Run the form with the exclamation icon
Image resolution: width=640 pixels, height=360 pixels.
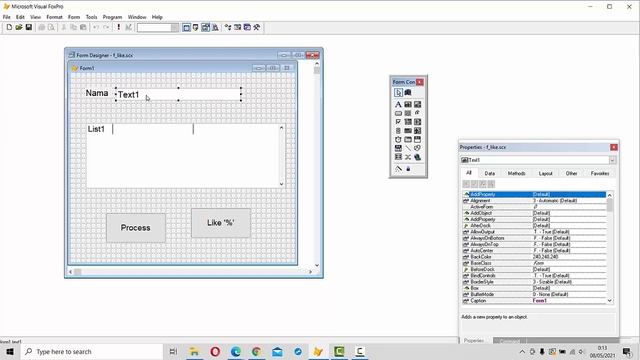[119, 27]
